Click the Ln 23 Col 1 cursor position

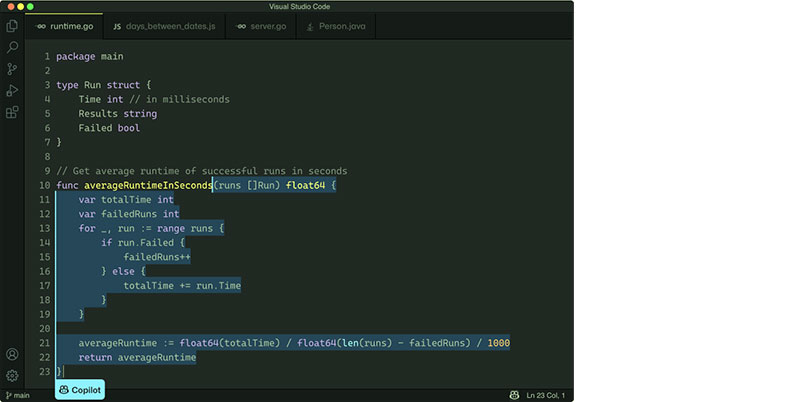(545, 395)
